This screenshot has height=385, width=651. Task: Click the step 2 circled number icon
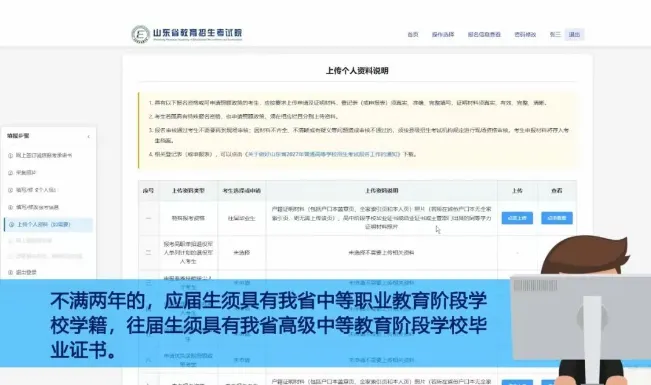(10, 173)
